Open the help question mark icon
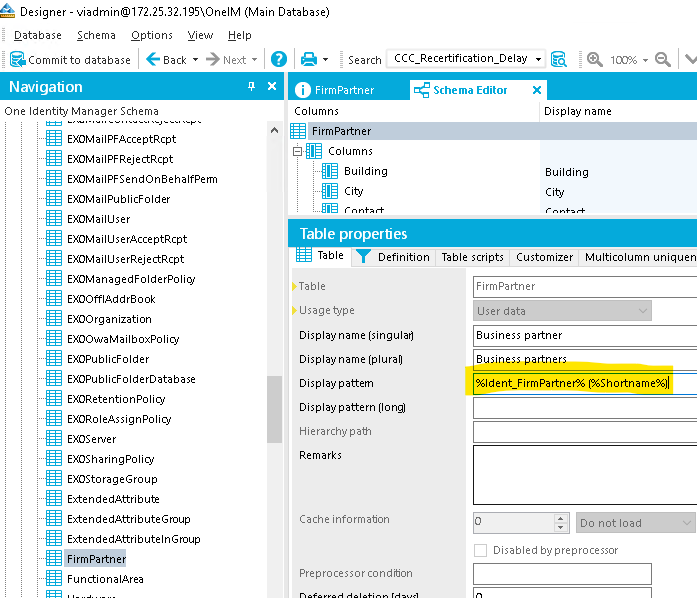The height and width of the screenshot is (598, 697). [x=279, y=60]
